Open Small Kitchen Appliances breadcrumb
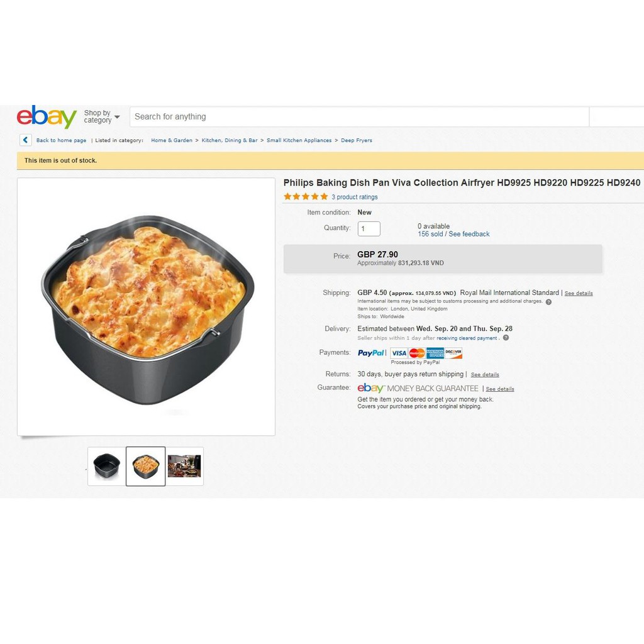This screenshot has width=644, height=644. (299, 140)
